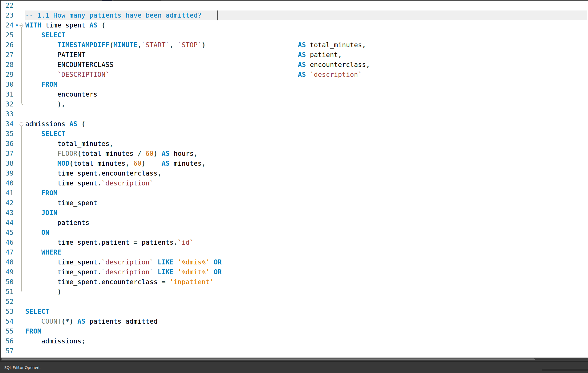Click the ENCOUNTERCLASS column on line 28
588x373 pixels.
click(85, 65)
